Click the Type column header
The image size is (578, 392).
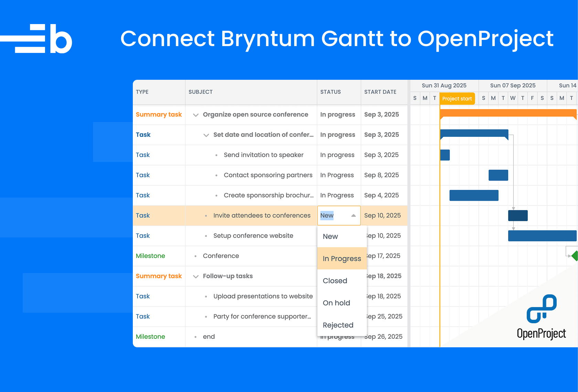142,92
